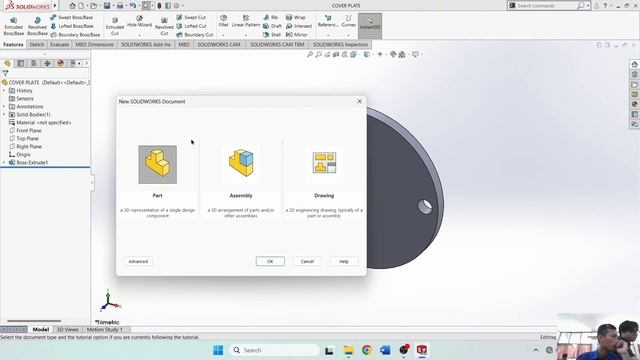The width and height of the screenshot is (640, 360).
Task: Switch dialog to Advanced mode
Action: tap(138, 261)
